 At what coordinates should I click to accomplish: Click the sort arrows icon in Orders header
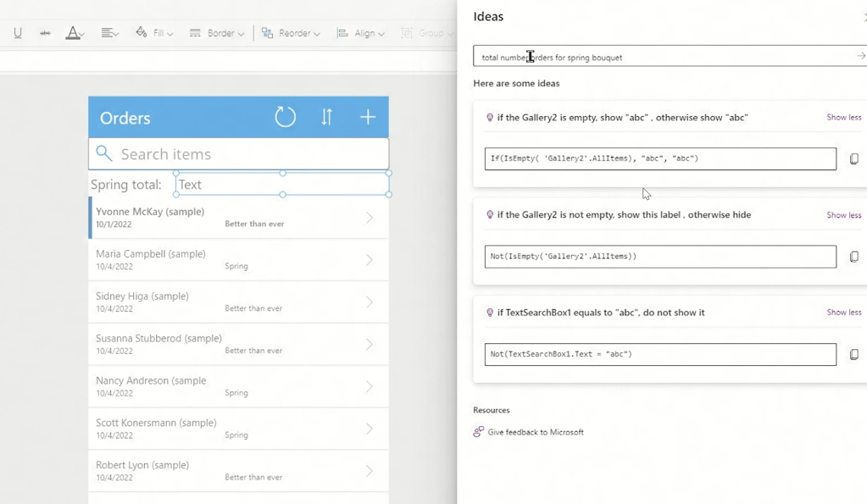tap(327, 117)
